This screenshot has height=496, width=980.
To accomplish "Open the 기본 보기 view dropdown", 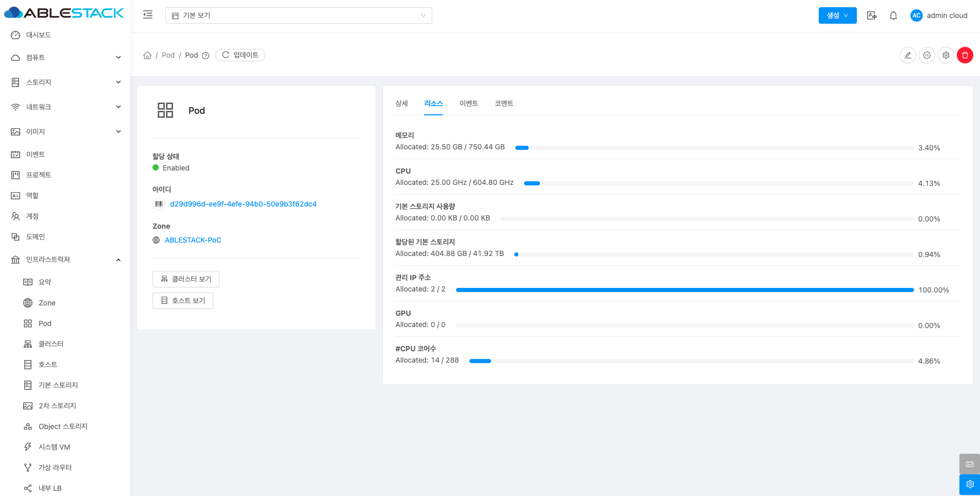I will click(298, 15).
